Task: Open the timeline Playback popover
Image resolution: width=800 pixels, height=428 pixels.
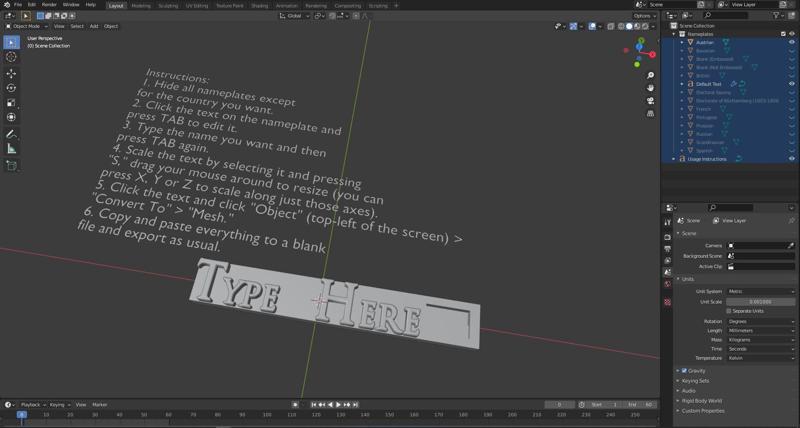Action: 33,405
